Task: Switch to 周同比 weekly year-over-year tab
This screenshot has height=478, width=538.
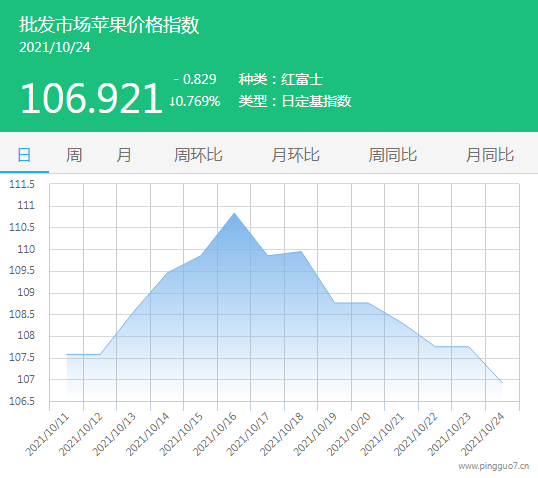Action: pos(393,155)
